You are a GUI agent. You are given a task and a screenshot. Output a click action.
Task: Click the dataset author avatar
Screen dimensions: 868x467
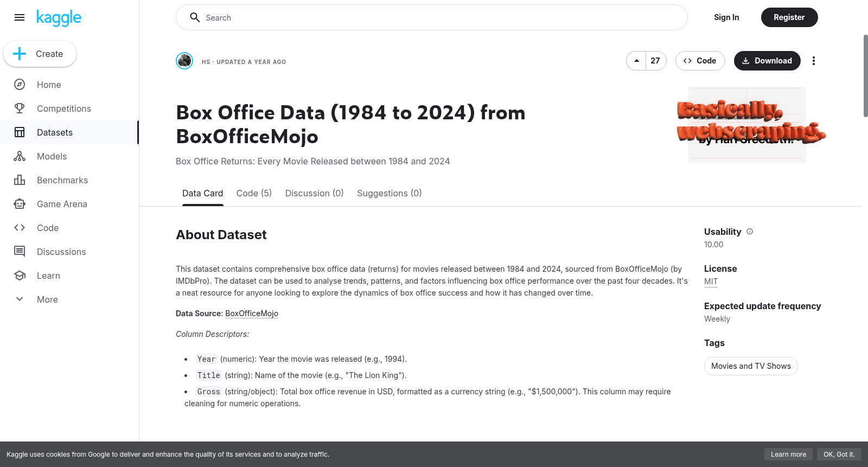[x=184, y=61]
